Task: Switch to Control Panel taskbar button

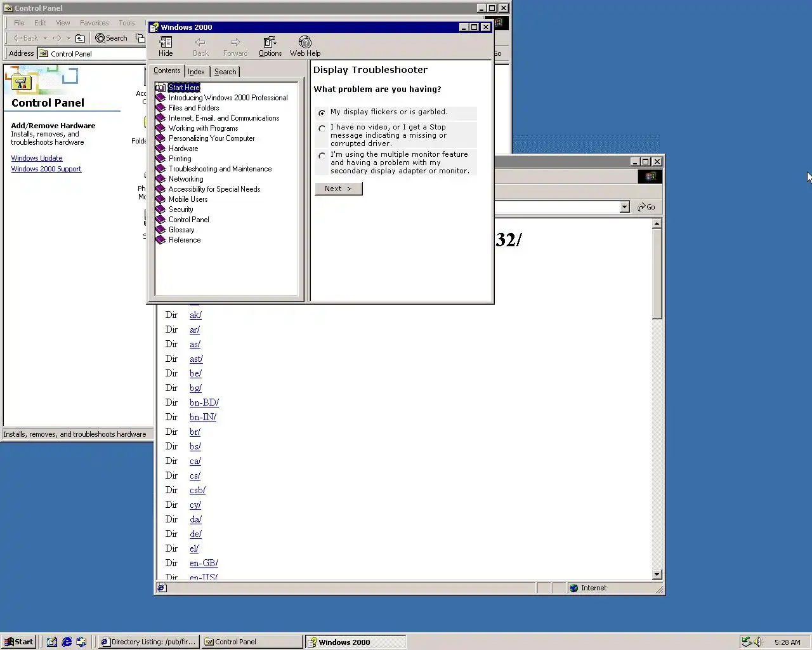Action: (x=252, y=642)
